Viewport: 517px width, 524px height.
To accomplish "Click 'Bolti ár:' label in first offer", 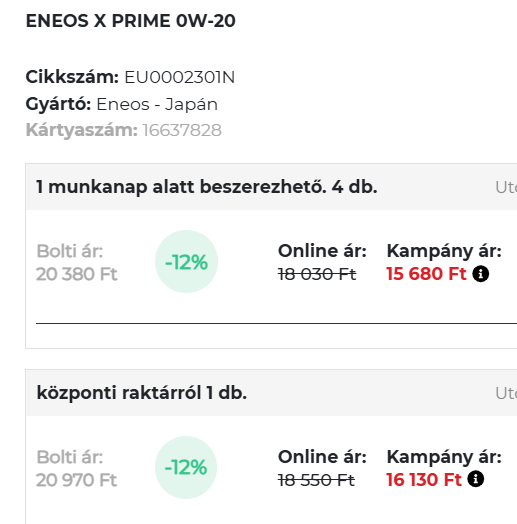I will [70, 251].
